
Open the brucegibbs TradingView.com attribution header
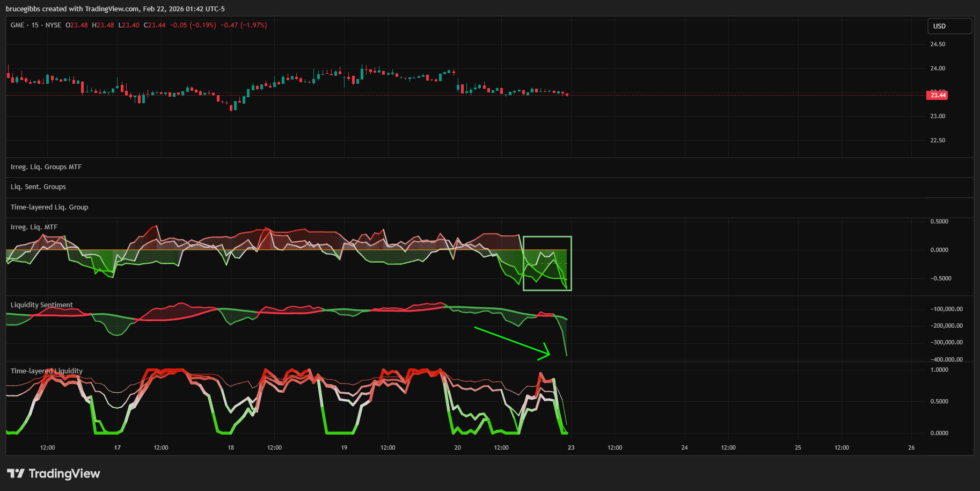(115, 9)
